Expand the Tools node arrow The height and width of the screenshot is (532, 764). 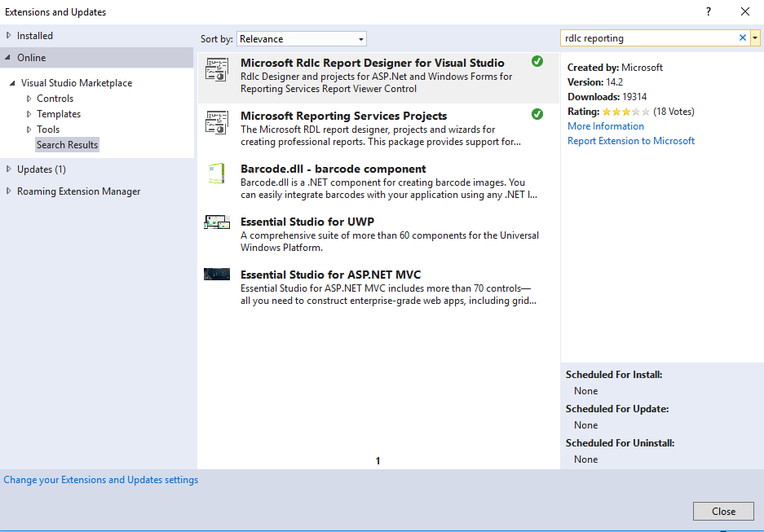[29, 130]
